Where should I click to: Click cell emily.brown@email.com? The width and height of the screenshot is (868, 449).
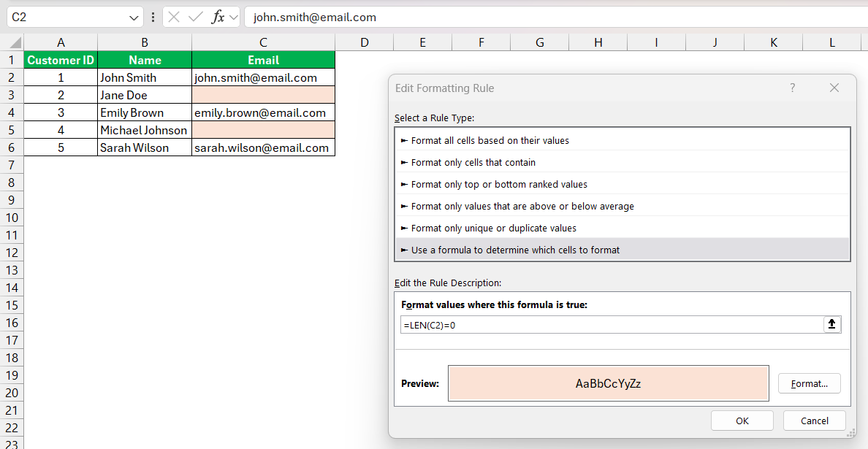[x=264, y=113]
